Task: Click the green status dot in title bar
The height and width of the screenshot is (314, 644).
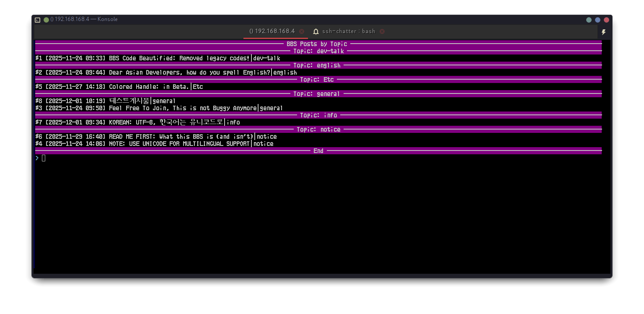Action: coord(46,20)
